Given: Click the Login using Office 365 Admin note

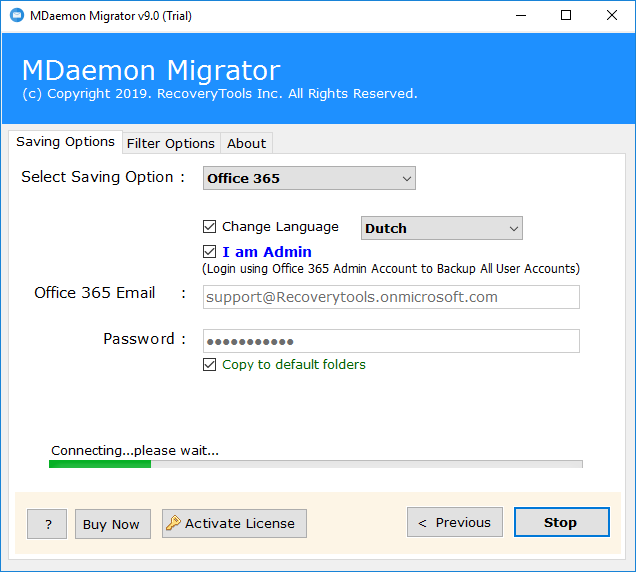Looking at the screenshot, I should (x=391, y=269).
